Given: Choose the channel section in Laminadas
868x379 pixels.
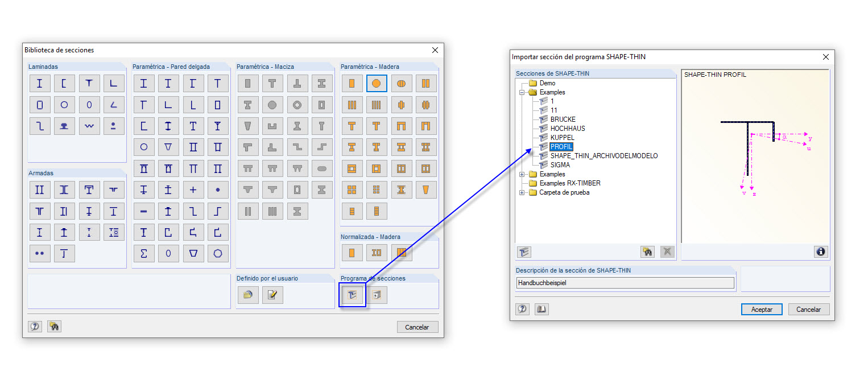Looking at the screenshot, I should (x=64, y=84).
